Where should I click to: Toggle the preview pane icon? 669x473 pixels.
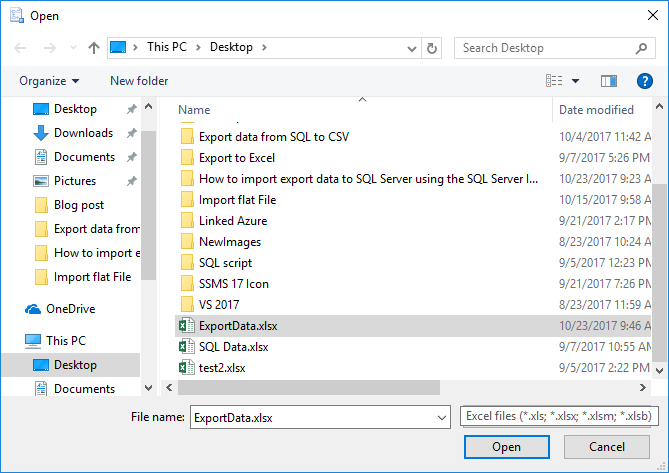609,80
